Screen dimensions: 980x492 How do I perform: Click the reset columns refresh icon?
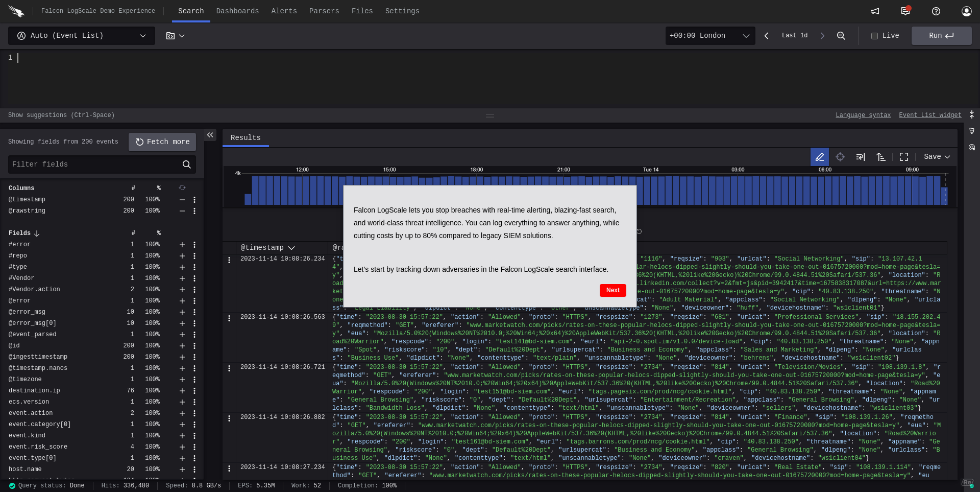click(182, 188)
